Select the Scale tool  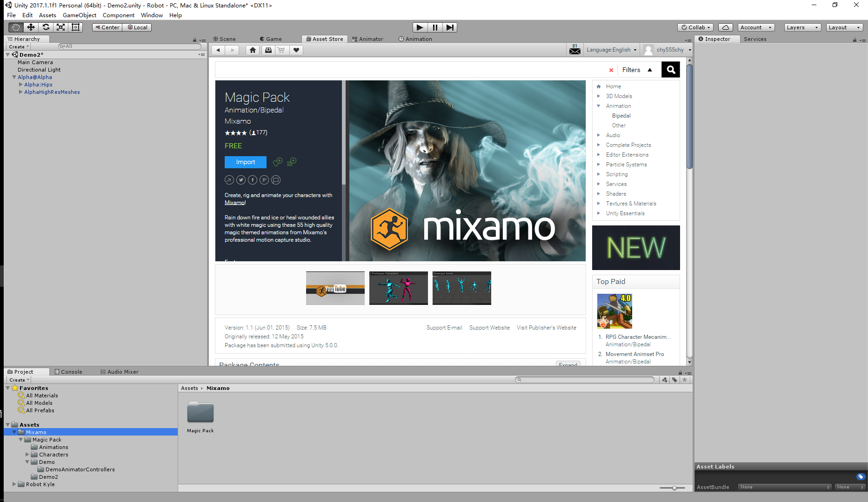click(x=60, y=27)
